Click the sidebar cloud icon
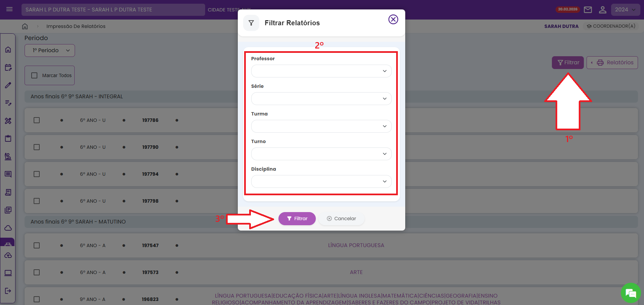 8,228
